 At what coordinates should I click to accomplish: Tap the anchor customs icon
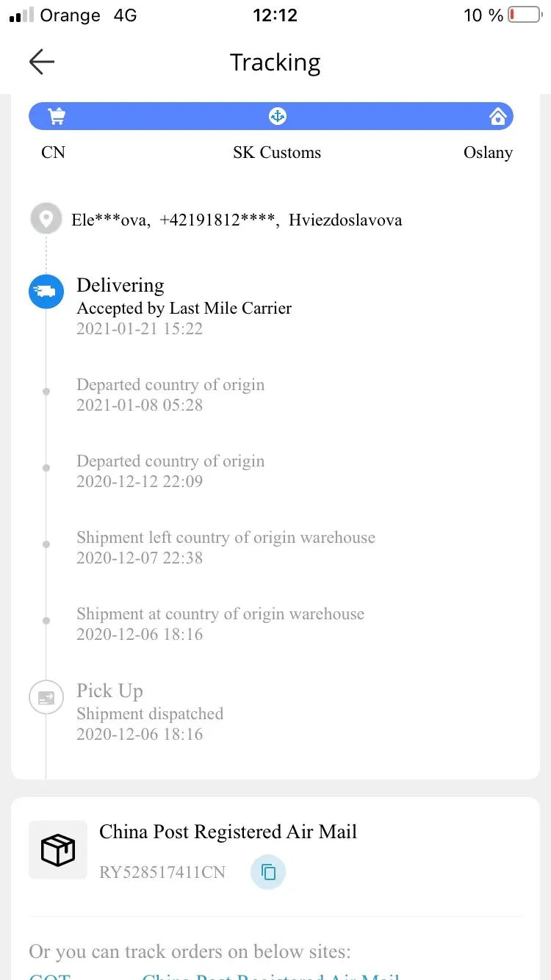pos(277,116)
